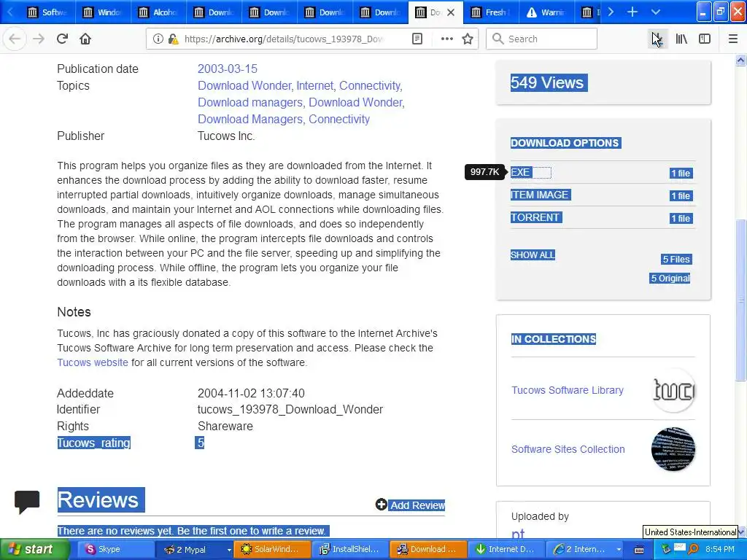Switch to the Warning tab
Image resolution: width=747 pixels, height=560 pixels.
coord(546,12)
